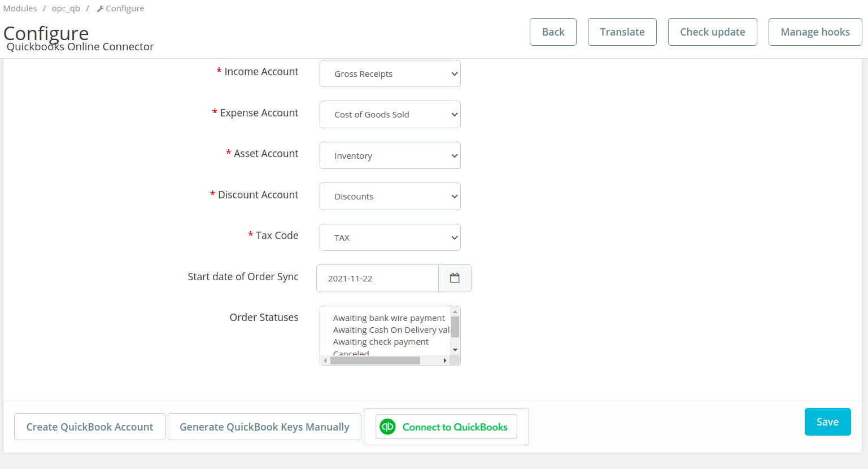Click the Order Statuses vertical scrollbar thumb
This screenshot has height=469, width=868.
tap(455, 327)
